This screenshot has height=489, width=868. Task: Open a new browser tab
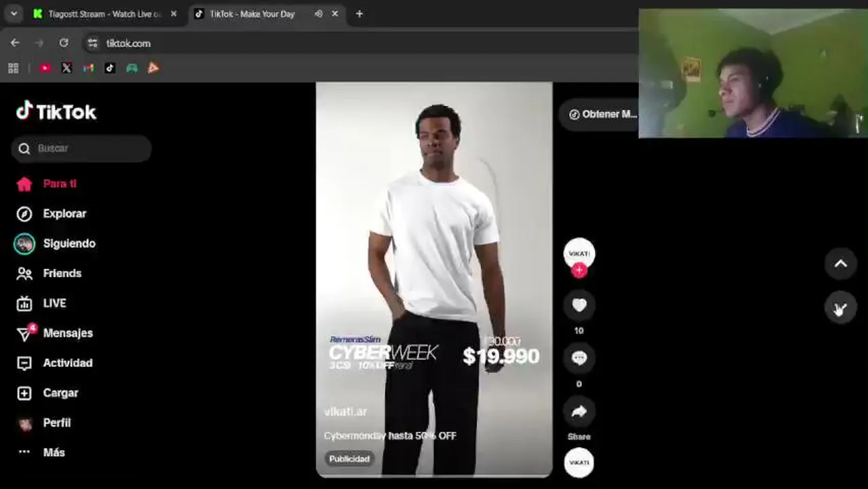[x=359, y=14]
